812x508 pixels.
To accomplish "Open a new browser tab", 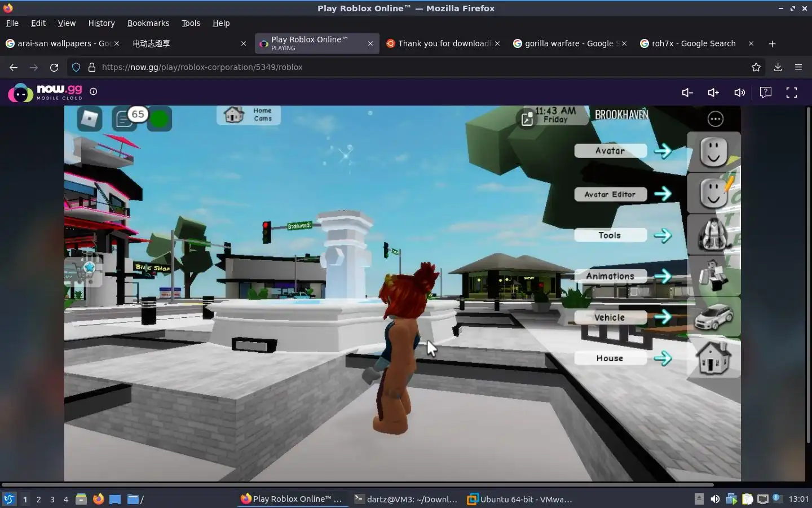I will coord(773,43).
